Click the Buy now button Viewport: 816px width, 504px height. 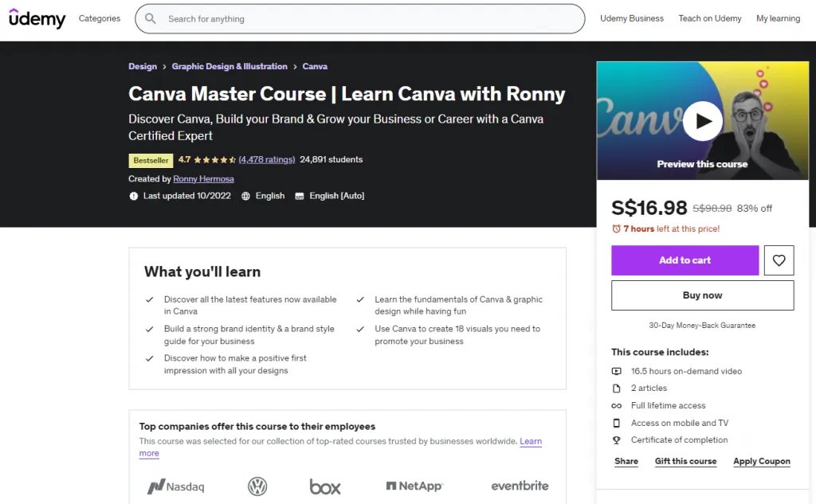click(703, 295)
